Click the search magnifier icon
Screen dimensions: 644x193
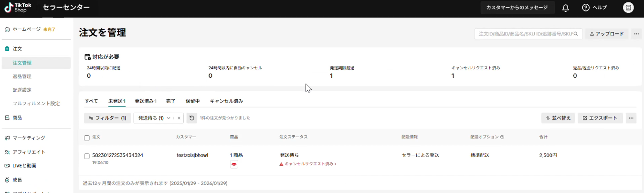(576, 34)
